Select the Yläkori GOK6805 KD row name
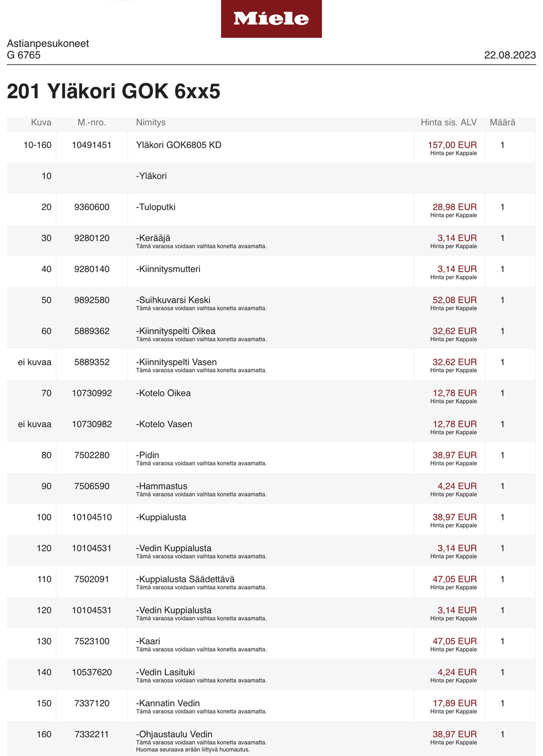The image size is (543, 756). (x=179, y=145)
